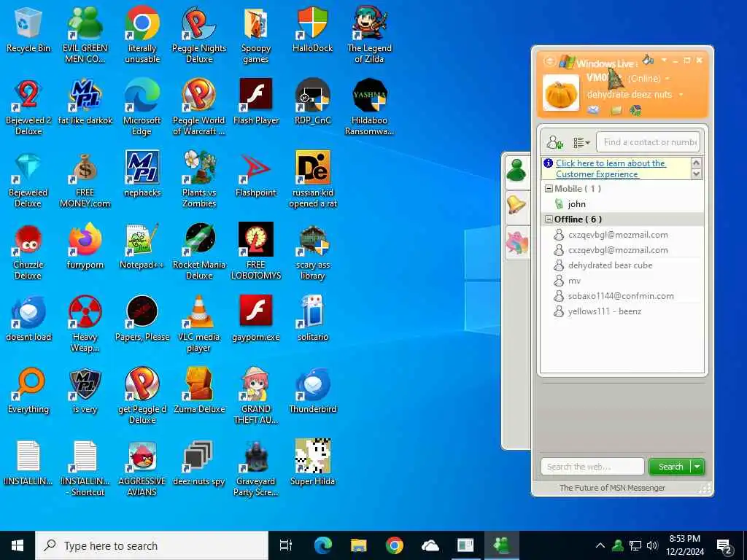Select the Chuzzle Deluxe desktop icon

click(x=28, y=252)
